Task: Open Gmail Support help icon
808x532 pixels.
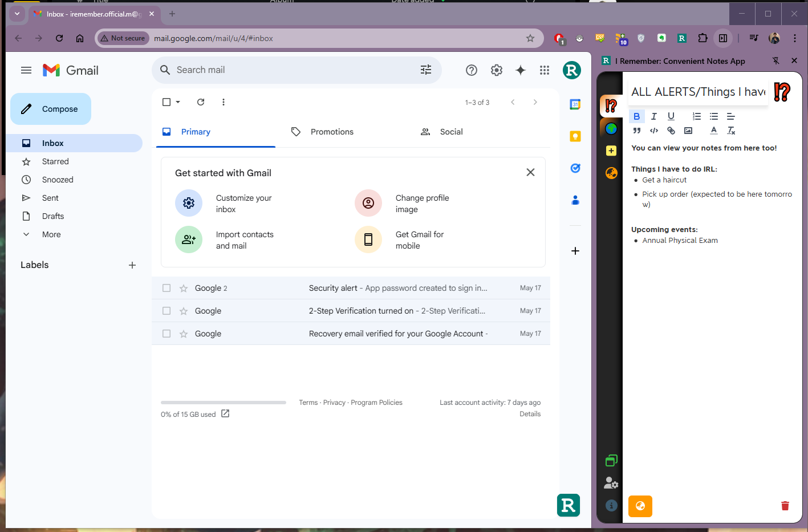Action: 472,70
